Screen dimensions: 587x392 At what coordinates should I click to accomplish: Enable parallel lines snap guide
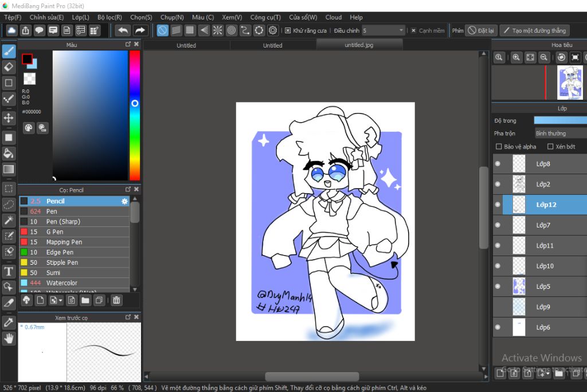point(176,30)
